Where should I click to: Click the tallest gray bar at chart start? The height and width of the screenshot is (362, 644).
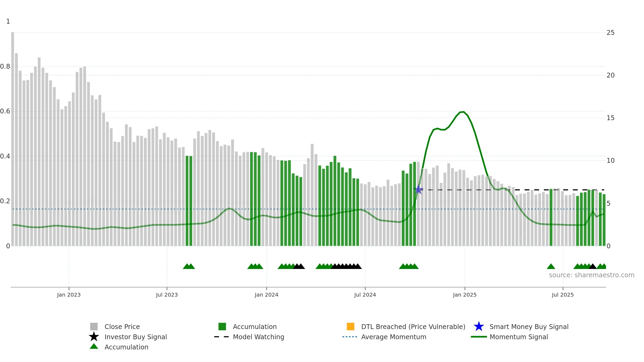13,139
